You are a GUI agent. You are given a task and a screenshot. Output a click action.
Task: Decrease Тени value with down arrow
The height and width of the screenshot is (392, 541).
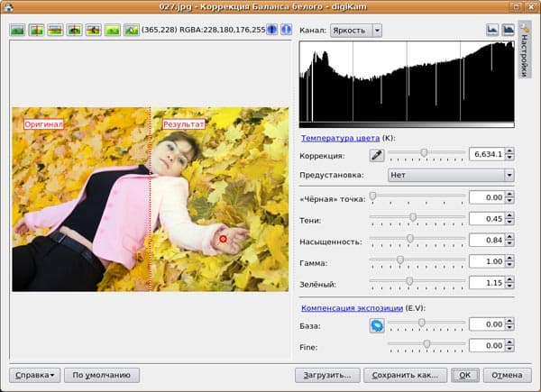pyautogui.click(x=509, y=223)
